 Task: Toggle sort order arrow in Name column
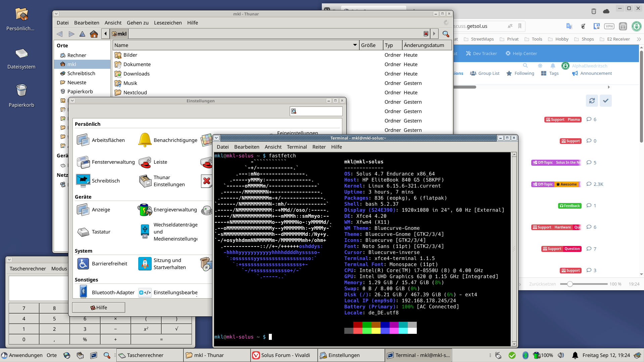point(355,45)
